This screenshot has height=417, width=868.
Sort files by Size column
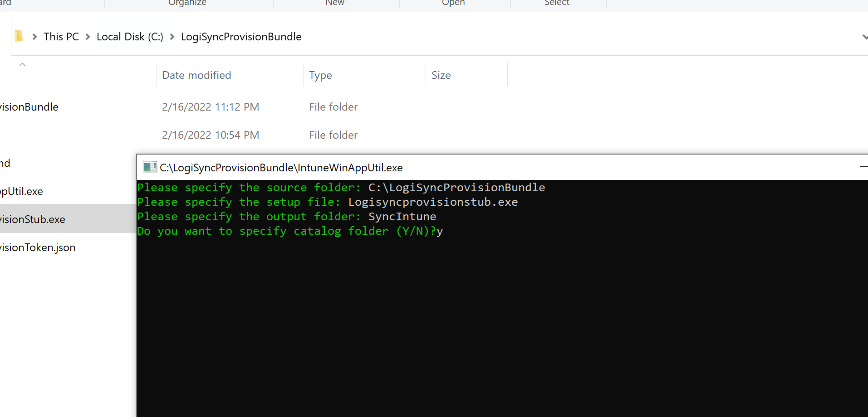coord(441,75)
